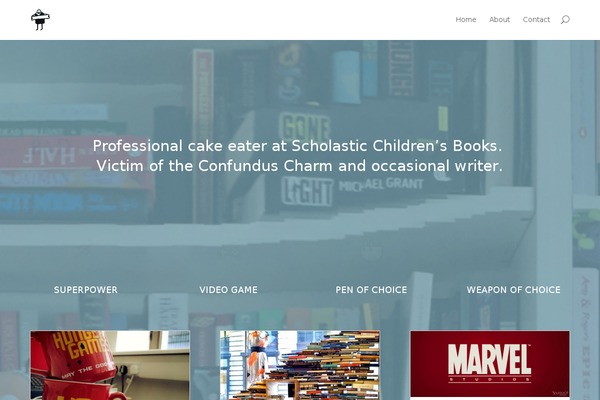
Task: Open the About page
Action: (499, 20)
